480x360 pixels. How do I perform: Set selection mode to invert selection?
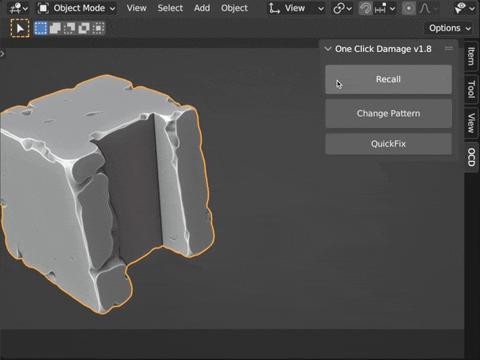pyautogui.click(x=84, y=28)
